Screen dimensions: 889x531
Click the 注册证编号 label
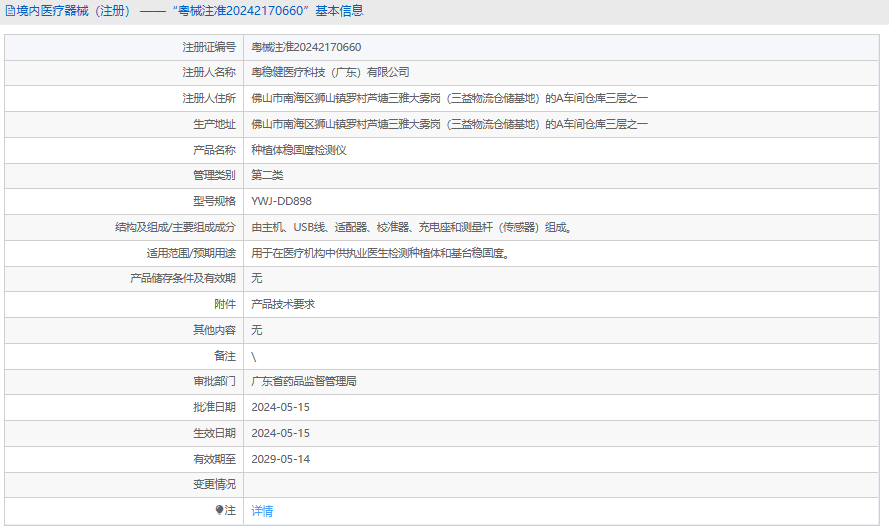click(209, 47)
